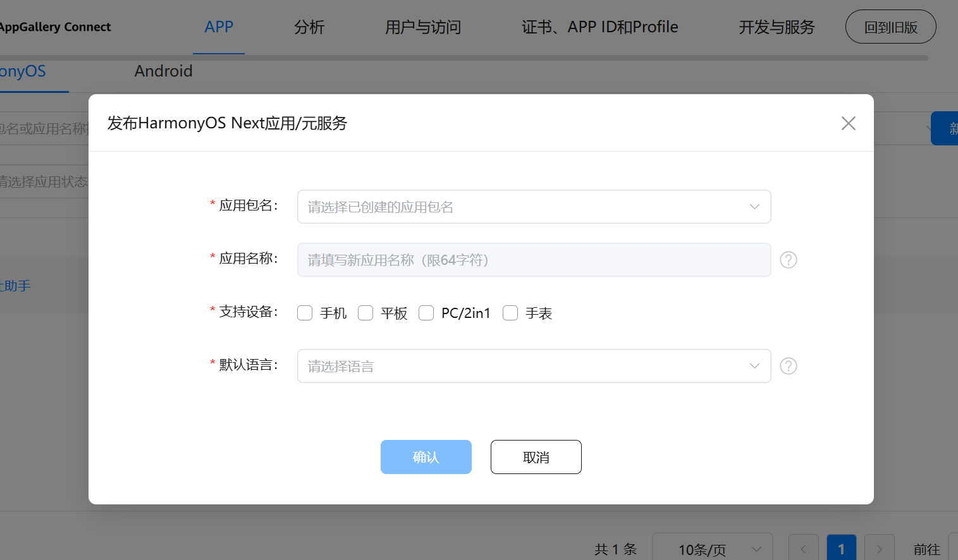Tick the 手表 device checkbox

tap(510, 313)
